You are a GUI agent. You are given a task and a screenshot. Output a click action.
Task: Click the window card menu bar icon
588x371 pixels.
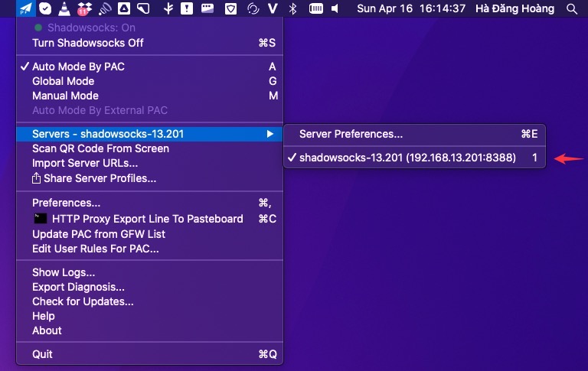coord(207,8)
